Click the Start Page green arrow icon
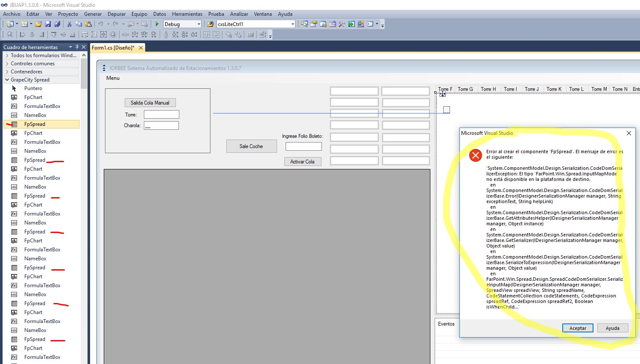The image size is (640, 364). coord(351,24)
